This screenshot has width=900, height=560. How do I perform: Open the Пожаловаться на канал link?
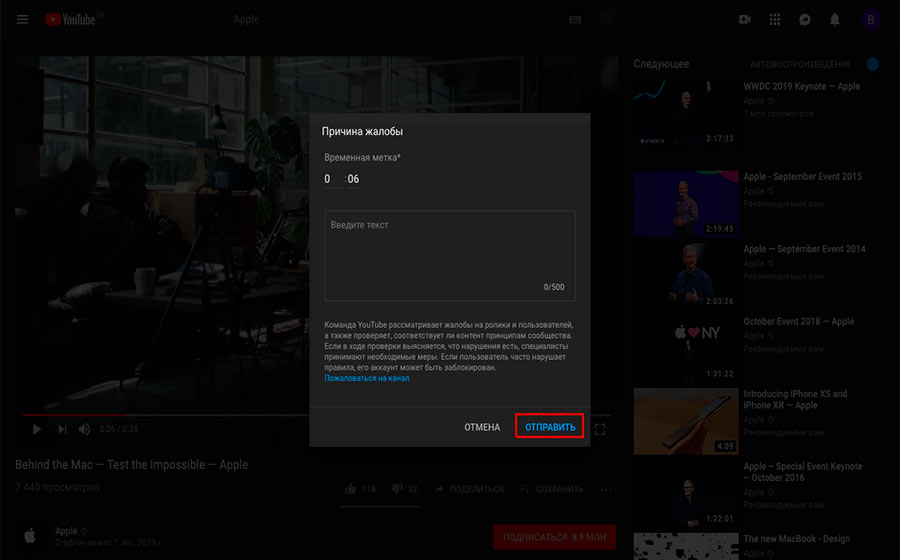coord(367,378)
